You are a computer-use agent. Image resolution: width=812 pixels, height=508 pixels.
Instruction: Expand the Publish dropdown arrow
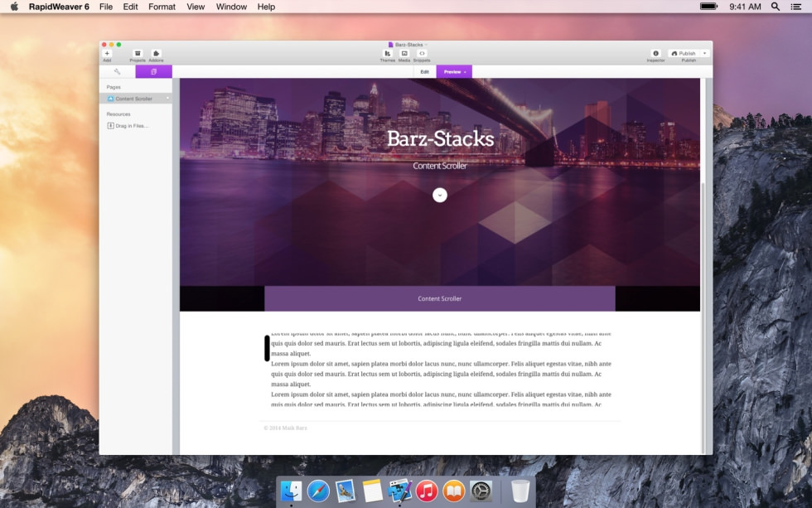(x=705, y=53)
